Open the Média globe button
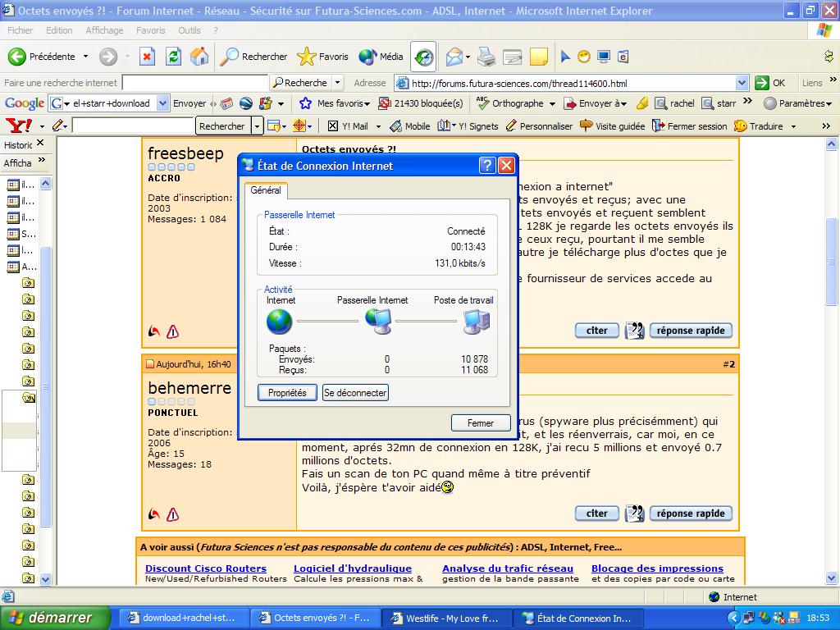Image resolution: width=840 pixels, height=630 pixels. [381, 57]
